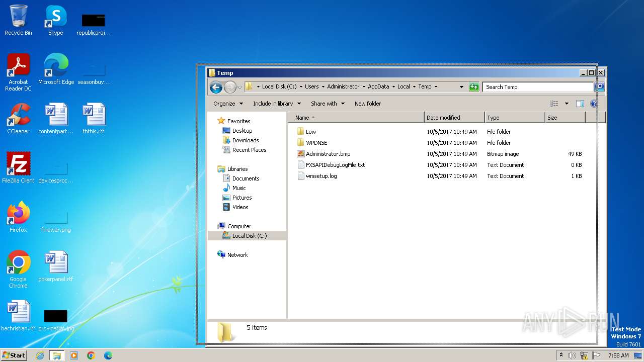
Task: Click the Firefox desktop icon
Action: point(18,217)
